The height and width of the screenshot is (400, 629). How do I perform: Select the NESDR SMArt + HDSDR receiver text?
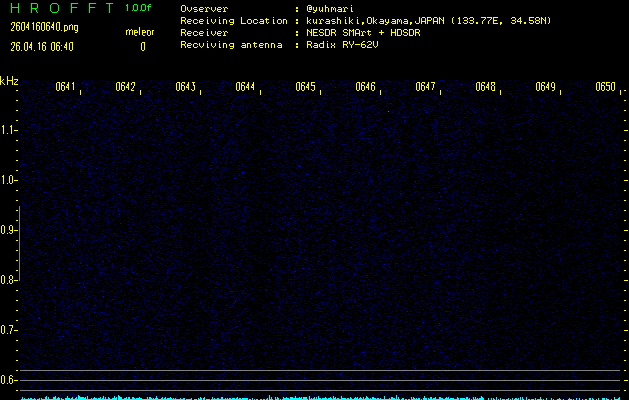tap(361, 33)
